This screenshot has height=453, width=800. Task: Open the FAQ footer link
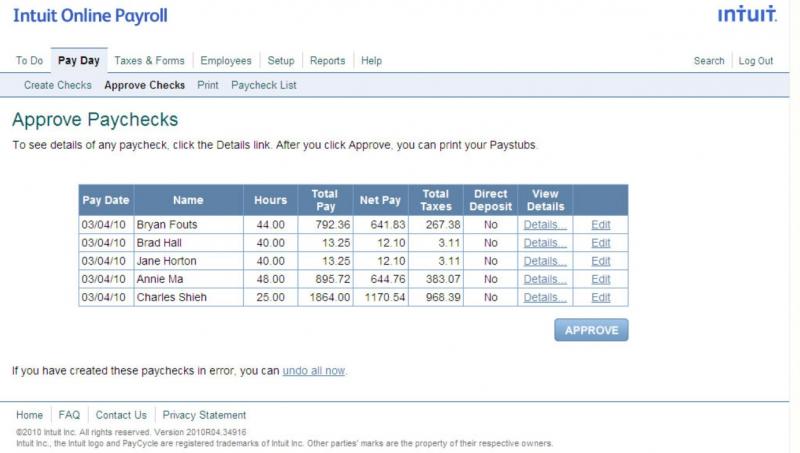pyautogui.click(x=69, y=415)
